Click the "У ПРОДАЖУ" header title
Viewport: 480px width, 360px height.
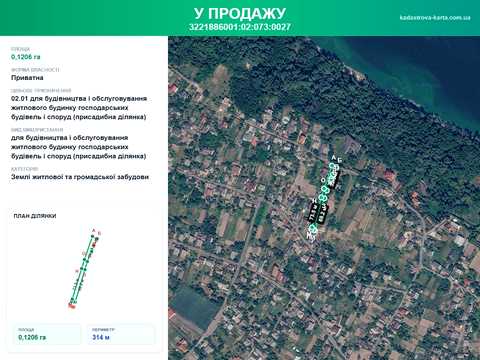point(240,13)
